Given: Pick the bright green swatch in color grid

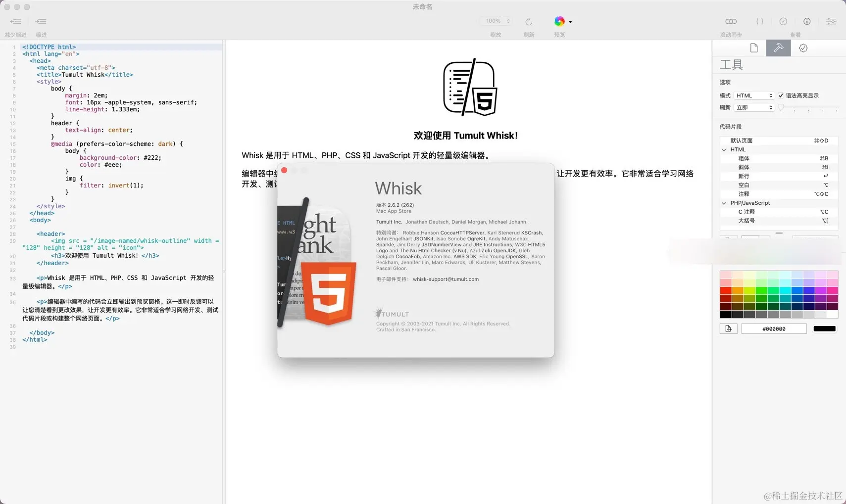Looking at the screenshot, I should (761, 291).
